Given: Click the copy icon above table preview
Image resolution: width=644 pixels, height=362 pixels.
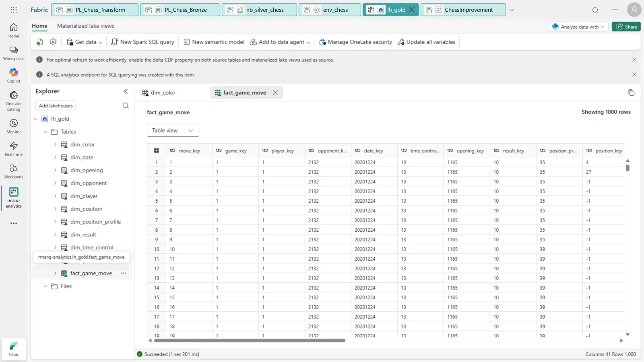Looking at the screenshot, I should [631, 93].
